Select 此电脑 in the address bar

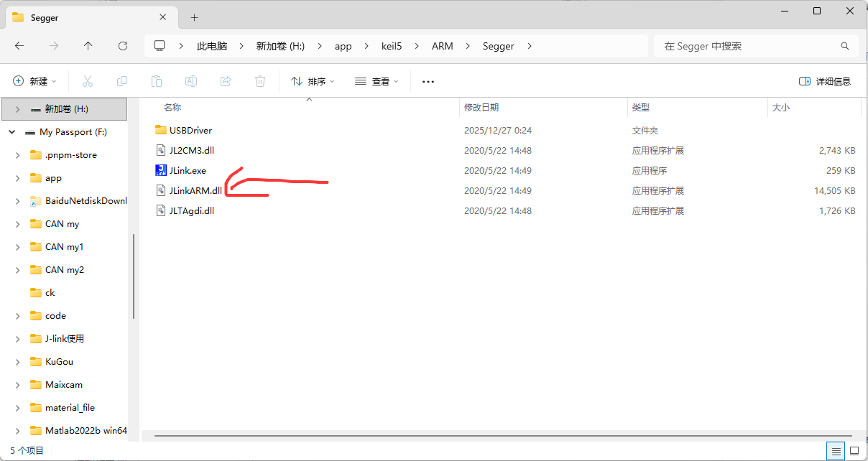click(212, 46)
